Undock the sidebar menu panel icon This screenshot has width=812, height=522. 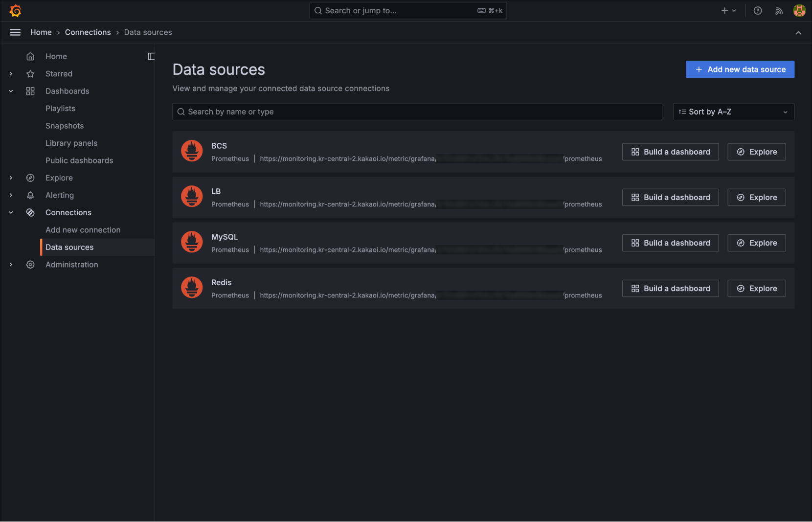(x=151, y=56)
